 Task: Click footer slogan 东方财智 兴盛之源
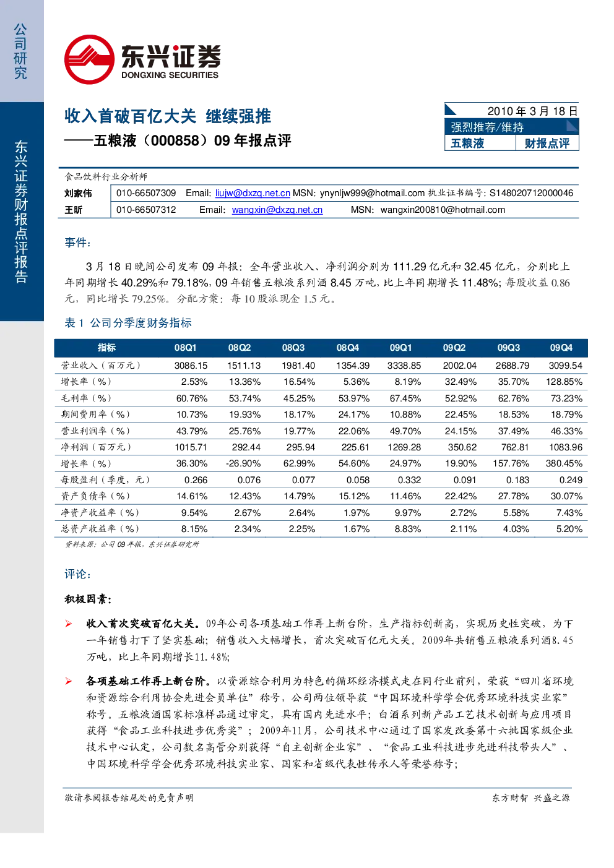click(x=531, y=798)
